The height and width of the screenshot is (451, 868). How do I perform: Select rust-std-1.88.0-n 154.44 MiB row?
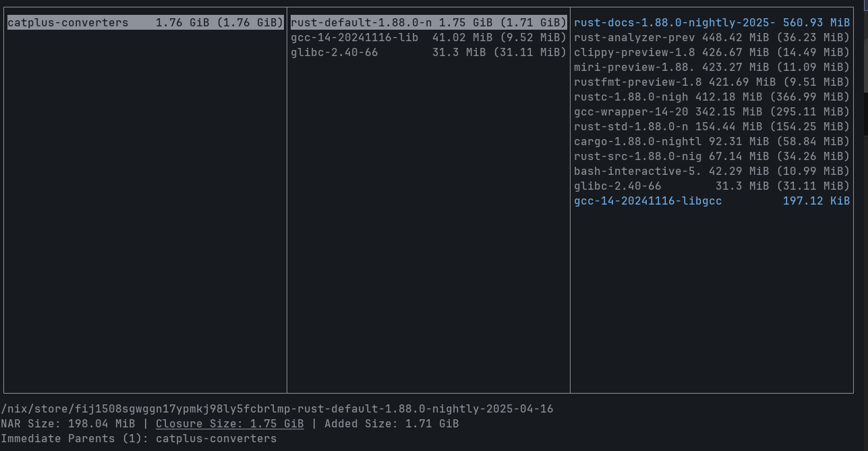click(712, 127)
